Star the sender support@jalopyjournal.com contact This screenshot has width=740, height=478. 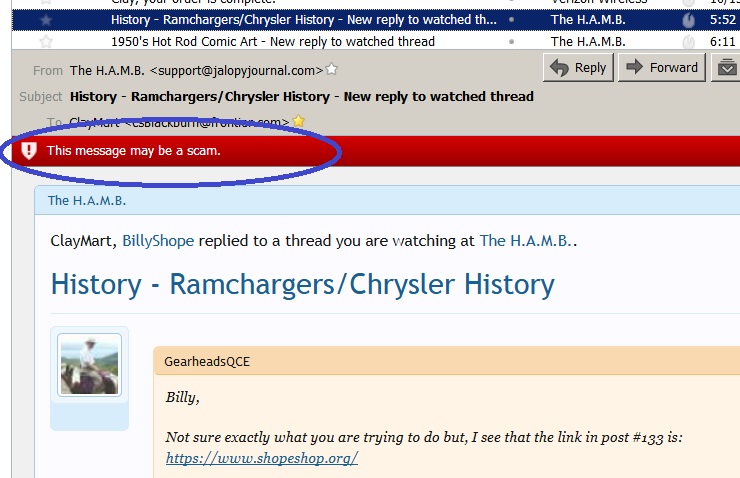click(x=332, y=69)
